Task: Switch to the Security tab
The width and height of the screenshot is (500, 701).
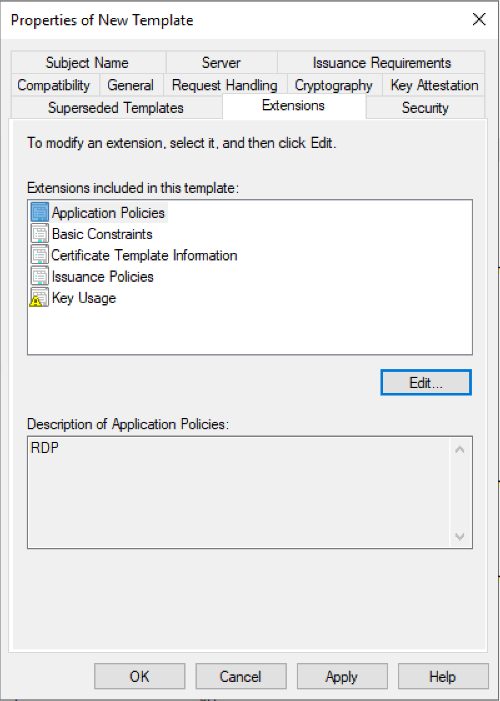Action: click(x=425, y=108)
